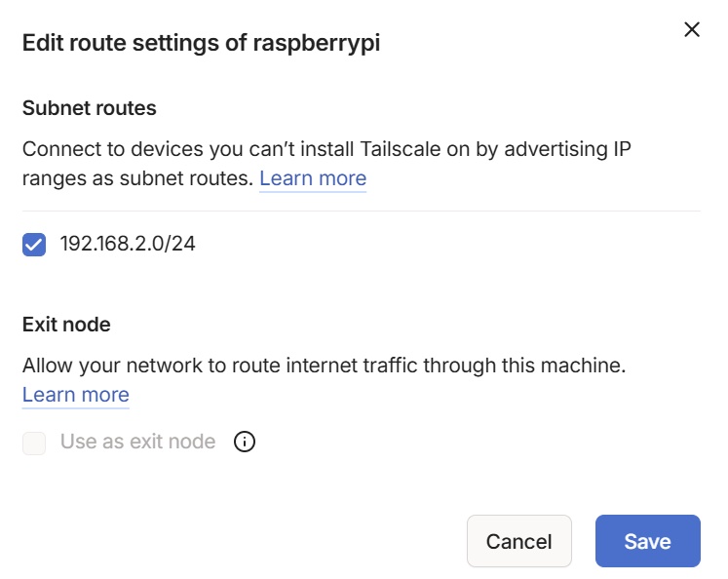The height and width of the screenshot is (579, 728).
Task: Open Learn more link under Exit node
Action: tap(76, 395)
